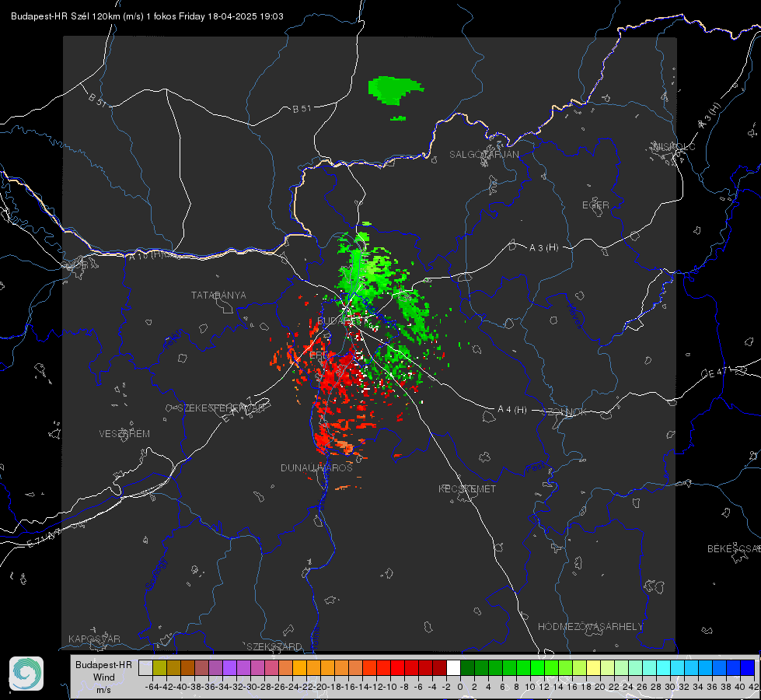Click the radar title 'Budapest-HR Szél 120km' text

click(x=65, y=16)
